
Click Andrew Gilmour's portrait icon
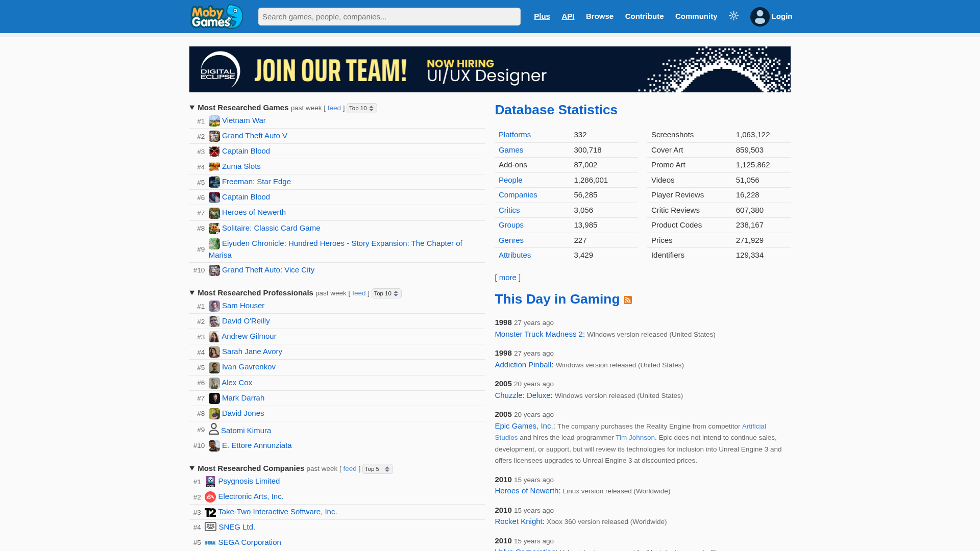pos(214,337)
